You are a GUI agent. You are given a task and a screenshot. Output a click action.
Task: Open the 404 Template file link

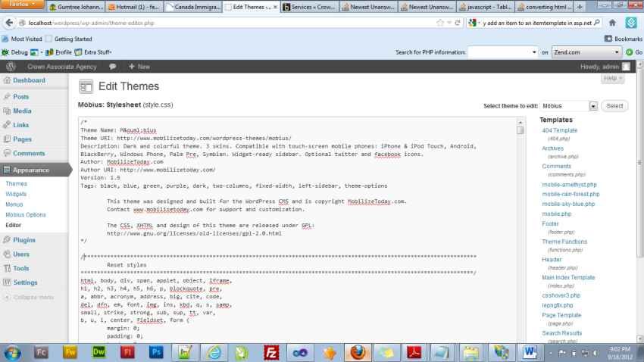point(559,130)
